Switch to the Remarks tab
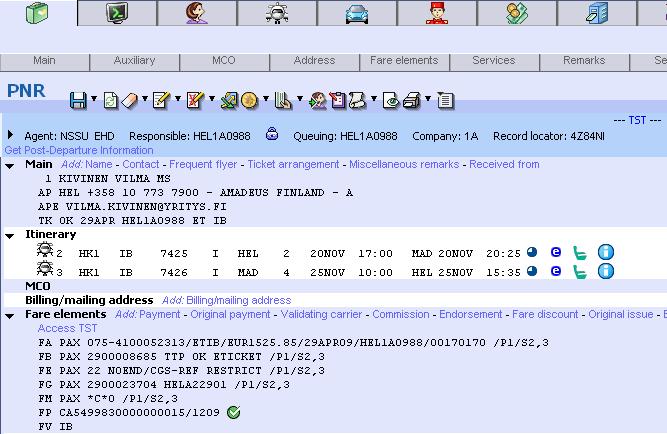The height and width of the screenshot is (434, 667). tap(584, 61)
